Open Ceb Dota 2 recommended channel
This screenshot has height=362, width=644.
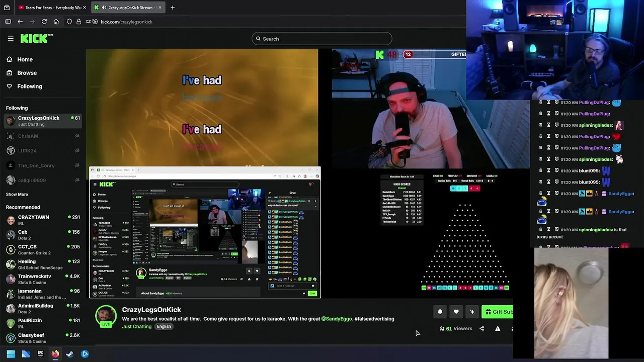(x=42, y=235)
